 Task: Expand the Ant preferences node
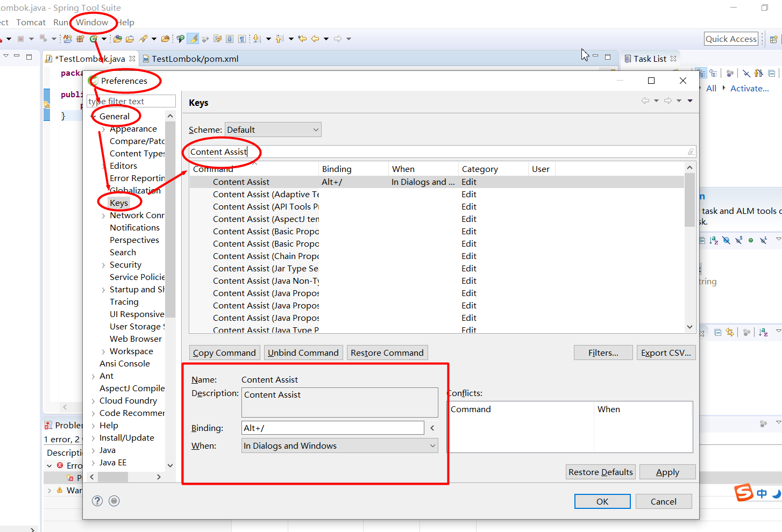click(x=94, y=376)
